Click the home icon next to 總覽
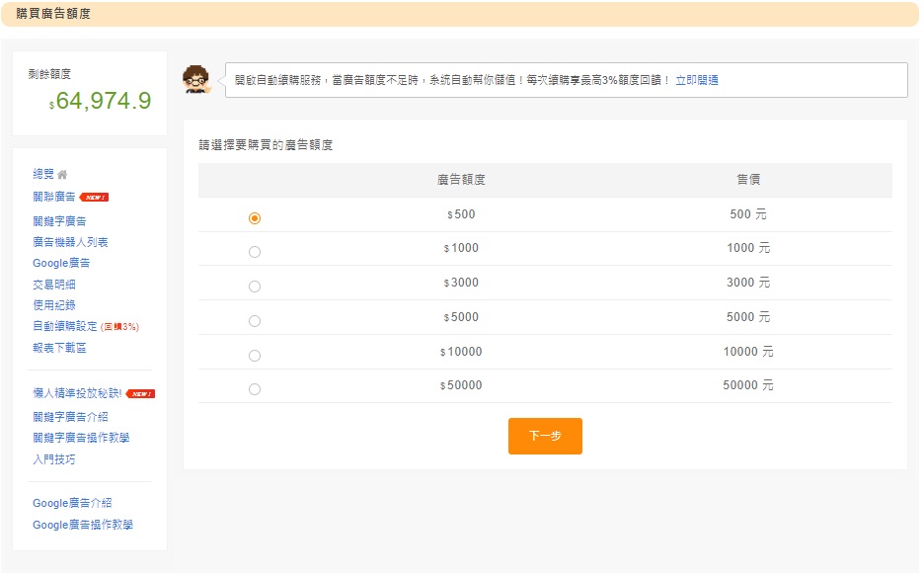This screenshot has width=924, height=578. click(62, 175)
